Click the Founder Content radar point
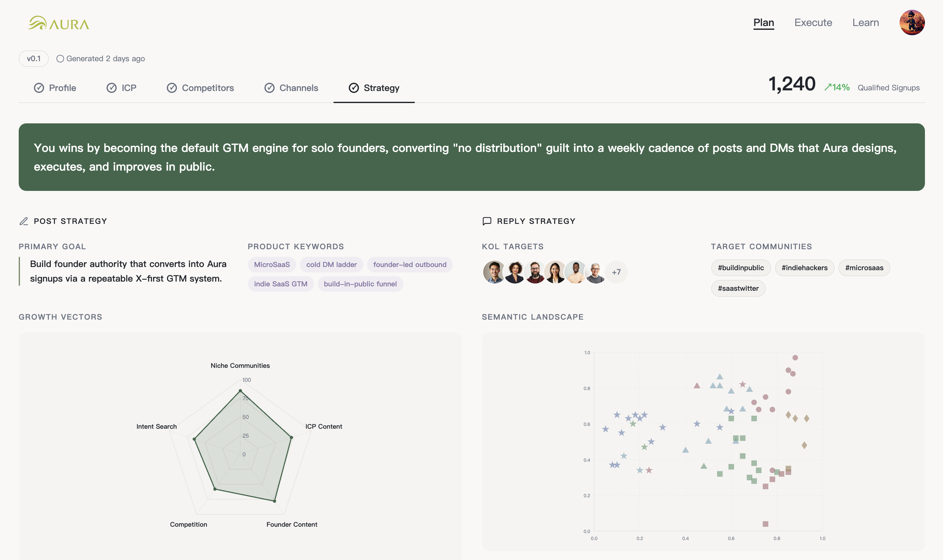Screen dimensions: 943x560 point(274,501)
